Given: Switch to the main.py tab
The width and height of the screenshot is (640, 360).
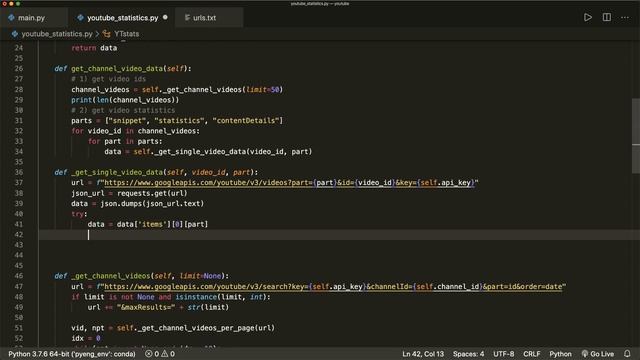Looking at the screenshot, I should point(32,18).
